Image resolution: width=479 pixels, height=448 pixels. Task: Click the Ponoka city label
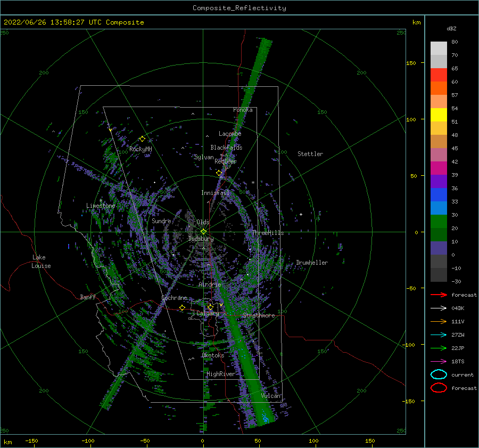[x=243, y=110]
